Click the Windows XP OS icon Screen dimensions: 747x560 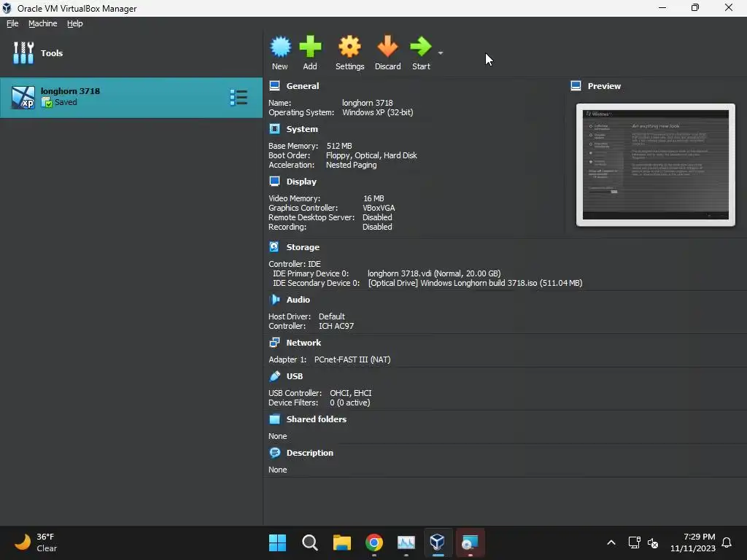pyautogui.click(x=23, y=98)
